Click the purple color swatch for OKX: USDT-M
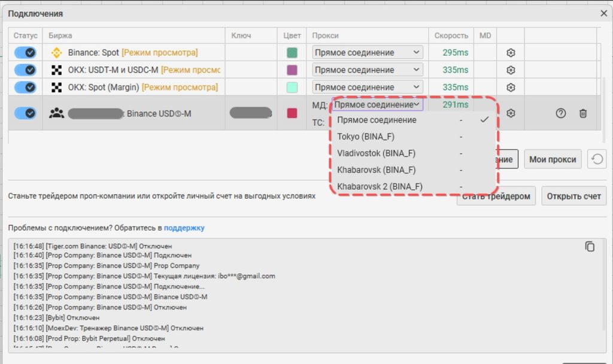 pos(292,70)
